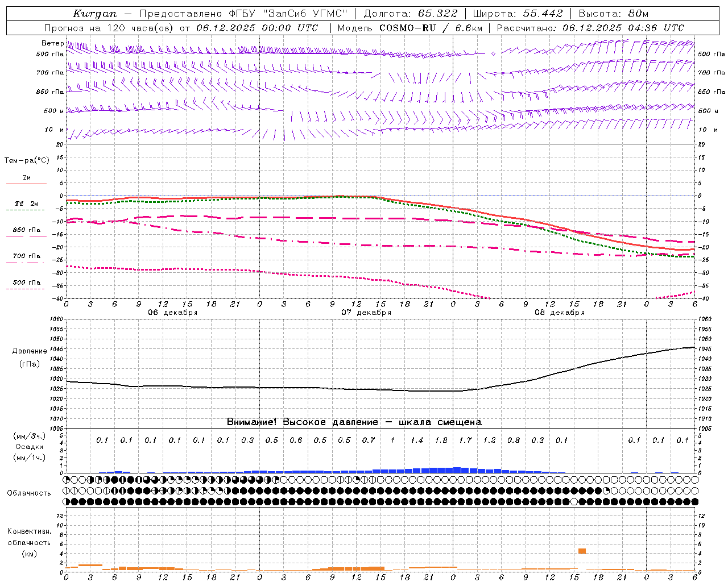Click the "Td 2м" dew point legend entry
The height and width of the screenshot is (582, 728).
point(27,203)
